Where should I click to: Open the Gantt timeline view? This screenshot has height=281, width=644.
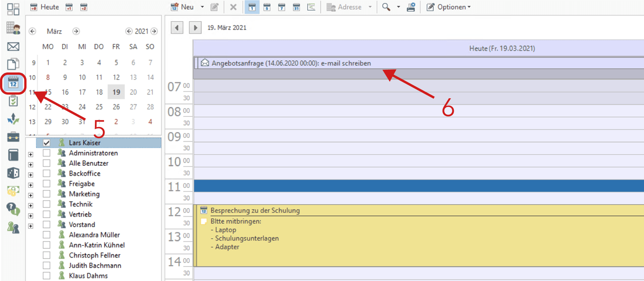pyautogui.click(x=311, y=7)
